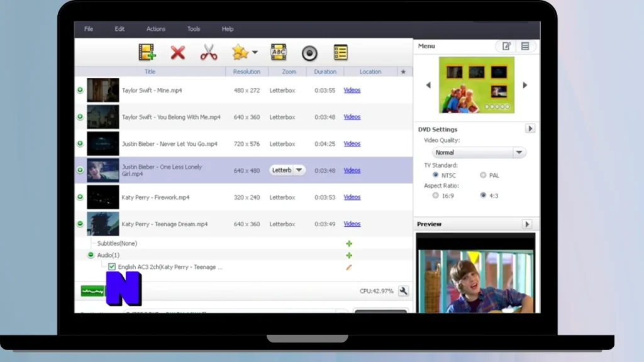This screenshot has height=362, width=644.
Task: Open Videos link for Never Let You Go
Action: tap(352, 143)
